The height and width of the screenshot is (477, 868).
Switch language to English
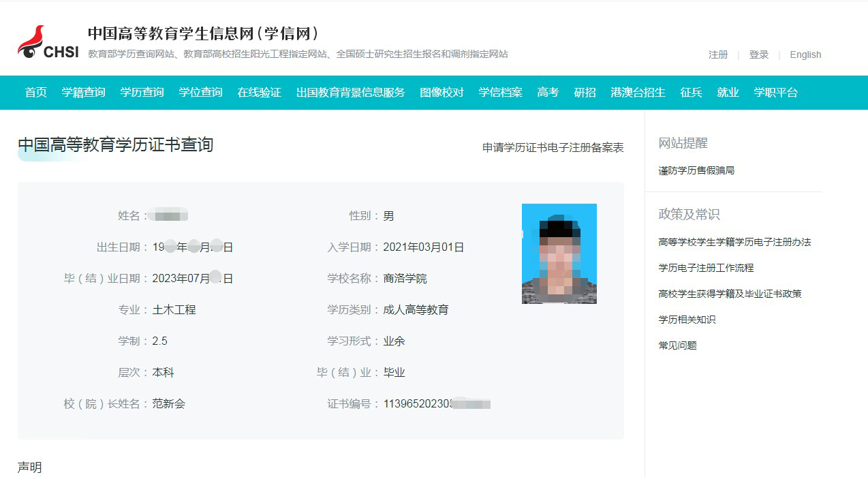coord(805,55)
